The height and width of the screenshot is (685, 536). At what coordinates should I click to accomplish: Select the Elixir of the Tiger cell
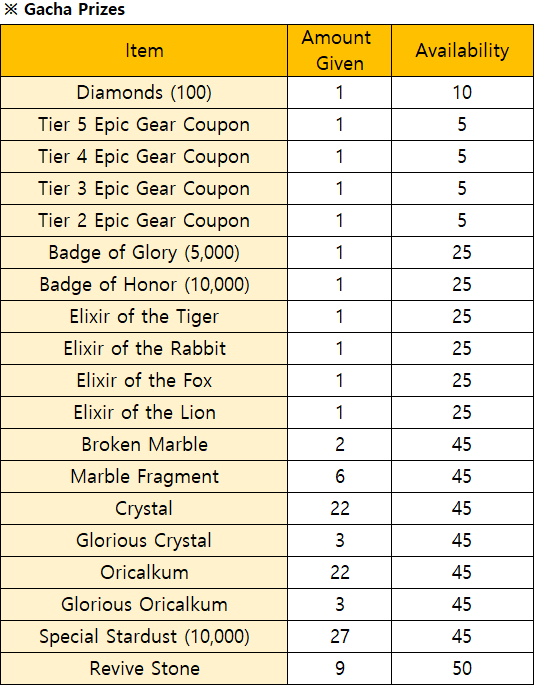point(144,316)
